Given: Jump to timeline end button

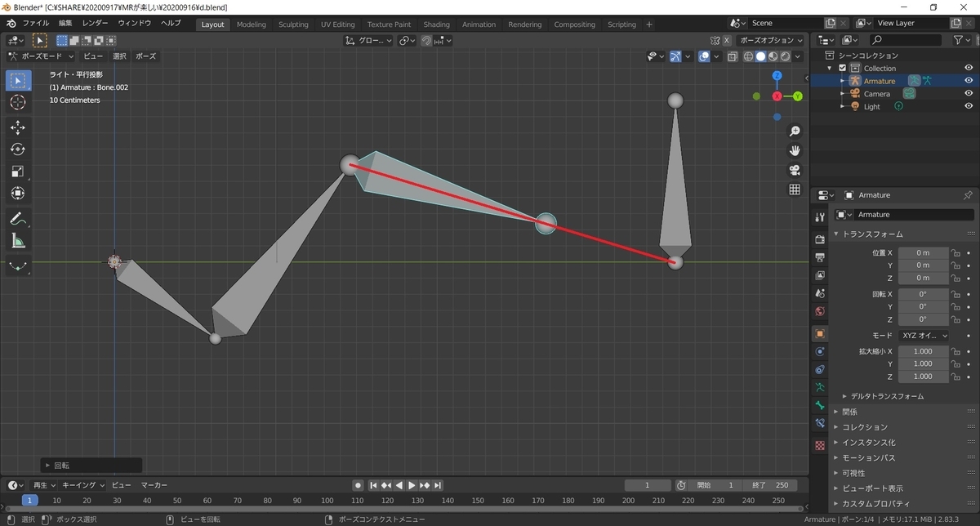Looking at the screenshot, I should tap(438, 485).
